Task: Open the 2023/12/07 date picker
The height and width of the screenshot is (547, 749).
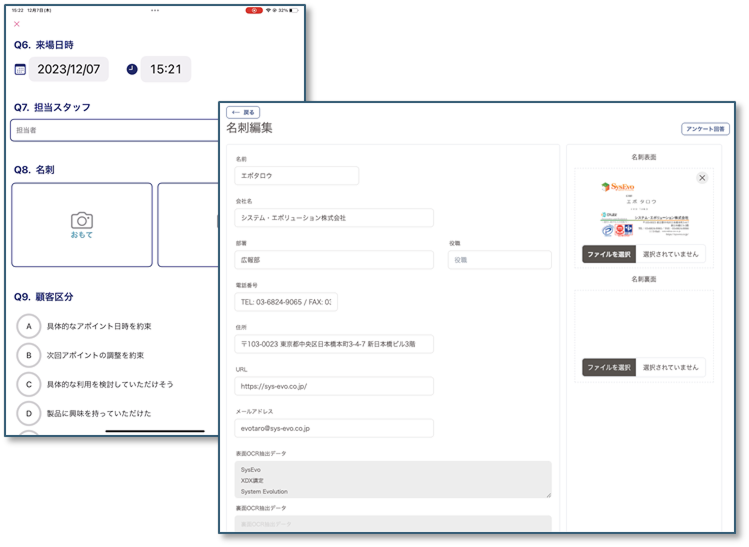Action: (x=69, y=69)
